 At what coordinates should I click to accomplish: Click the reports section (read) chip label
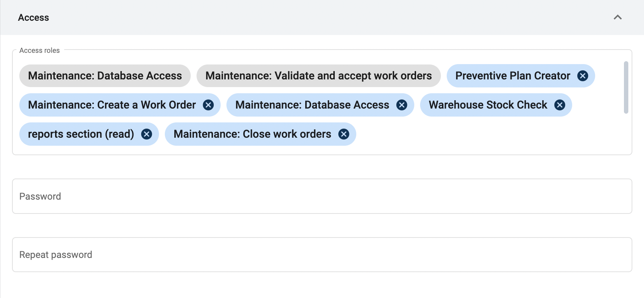[81, 134]
